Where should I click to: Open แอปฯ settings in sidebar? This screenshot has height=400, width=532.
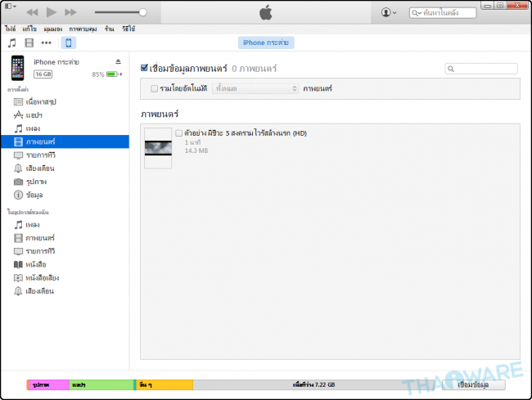[65, 115]
